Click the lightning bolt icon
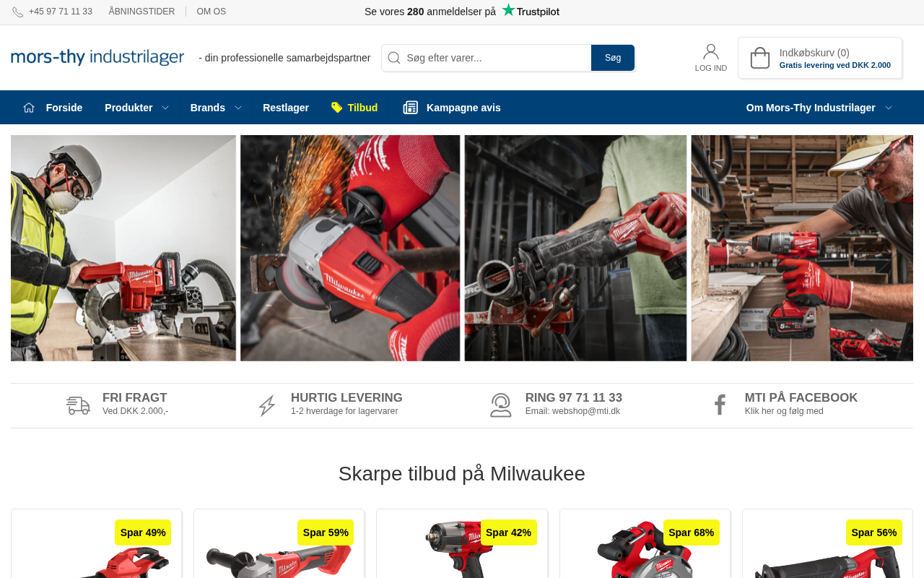This screenshot has width=924, height=578. [x=267, y=405]
